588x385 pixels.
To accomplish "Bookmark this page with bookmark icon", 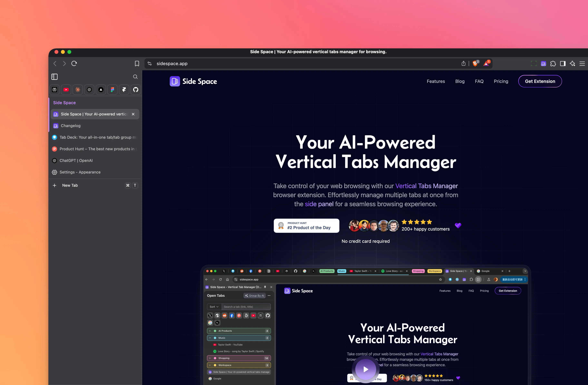I will (137, 64).
